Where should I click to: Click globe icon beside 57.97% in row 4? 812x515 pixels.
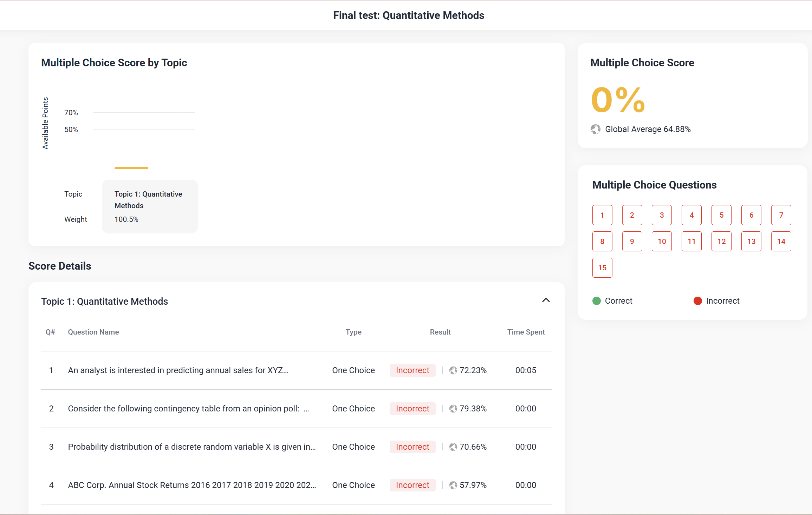point(453,485)
